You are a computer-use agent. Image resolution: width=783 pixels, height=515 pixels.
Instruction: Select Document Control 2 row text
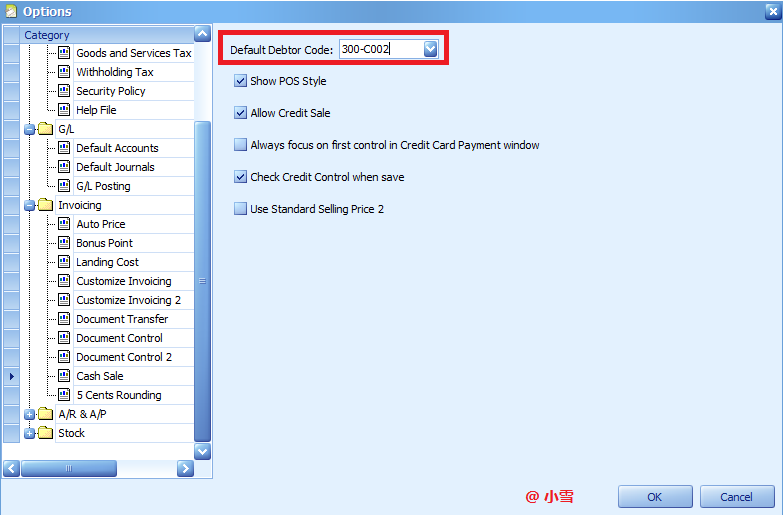[124, 357]
